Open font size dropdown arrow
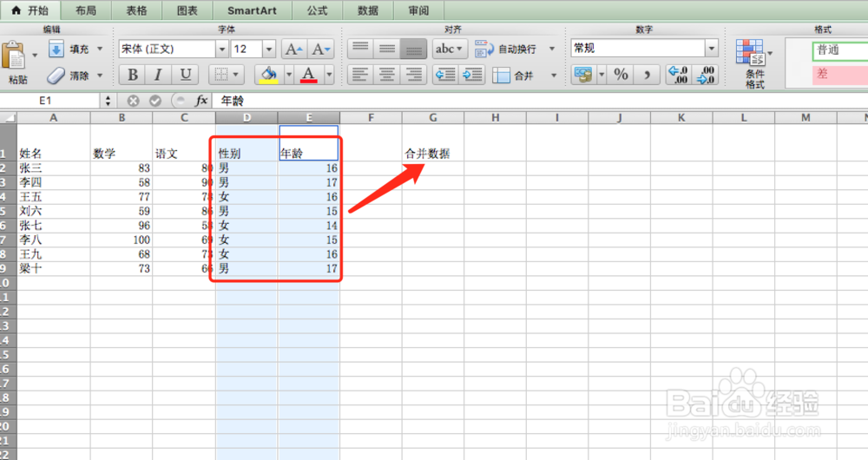868x460 pixels. click(x=269, y=49)
